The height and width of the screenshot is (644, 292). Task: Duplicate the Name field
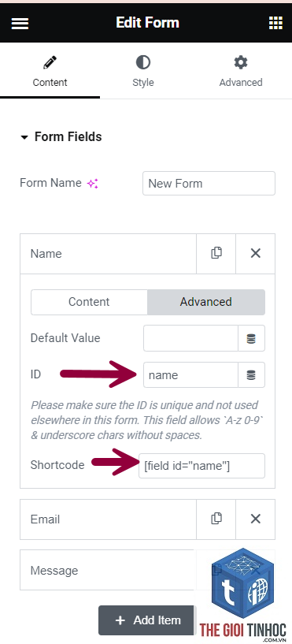click(216, 254)
